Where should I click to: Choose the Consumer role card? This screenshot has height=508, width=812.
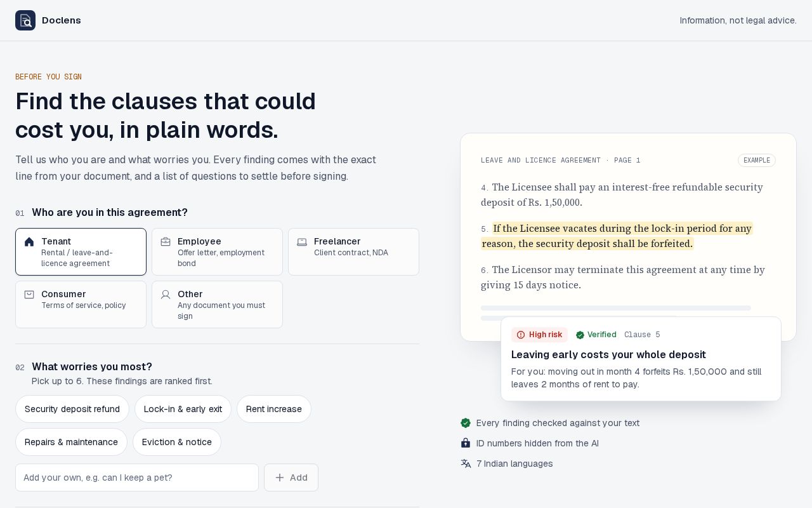coord(81,305)
